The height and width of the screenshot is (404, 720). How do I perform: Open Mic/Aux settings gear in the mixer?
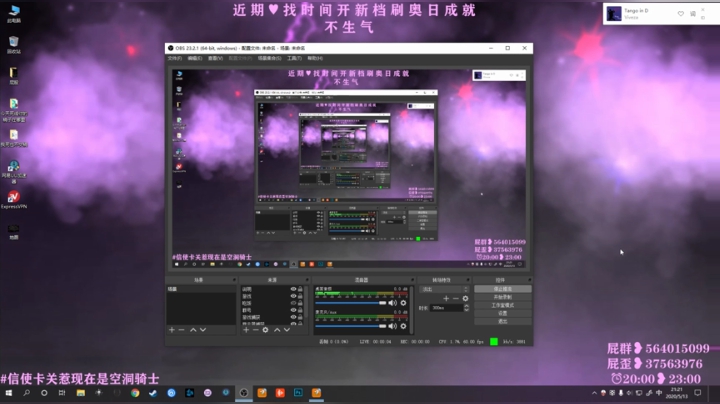click(x=403, y=326)
